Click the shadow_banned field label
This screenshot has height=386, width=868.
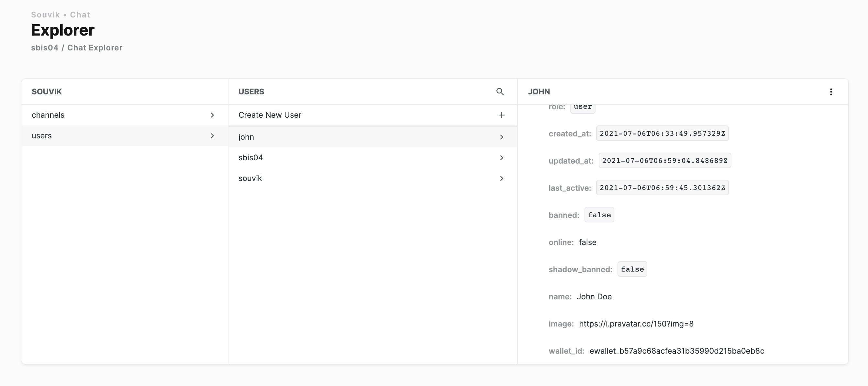coord(581,270)
